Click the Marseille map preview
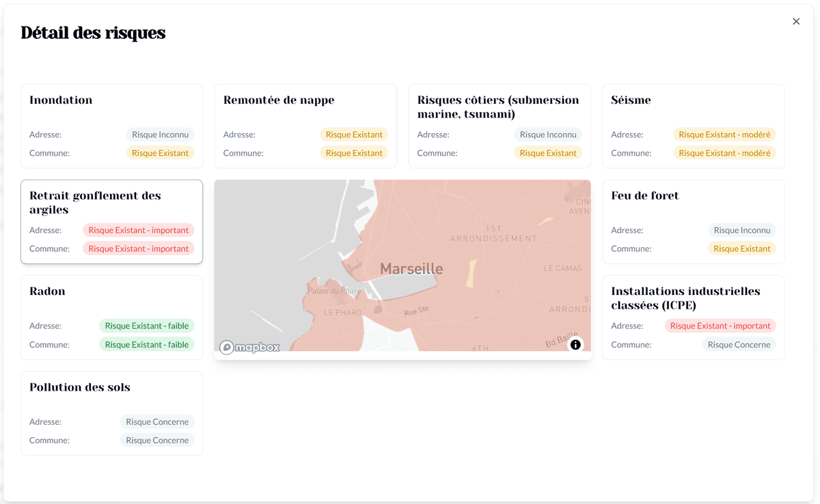Viewport: 820px width, 504px height. [x=402, y=266]
